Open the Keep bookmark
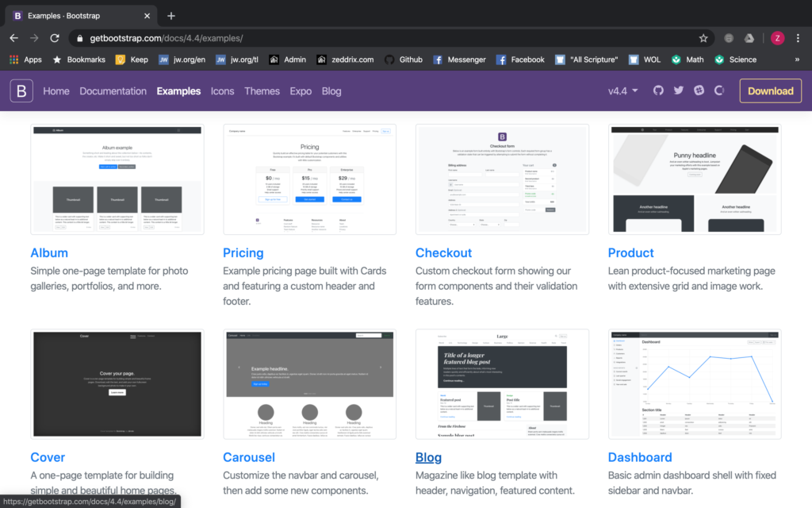The height and width of the screenshot is (508, 812). tap(132, 60)
